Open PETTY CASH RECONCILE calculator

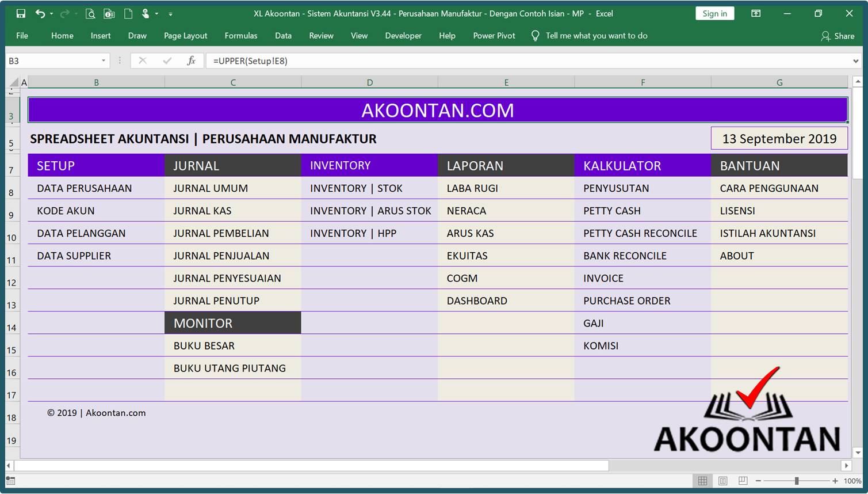click(640, 233)
